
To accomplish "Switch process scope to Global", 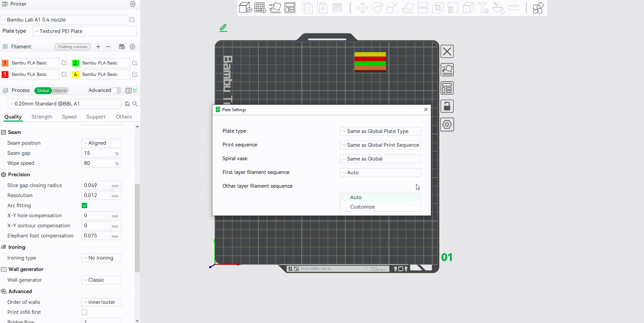I will 43,91.
